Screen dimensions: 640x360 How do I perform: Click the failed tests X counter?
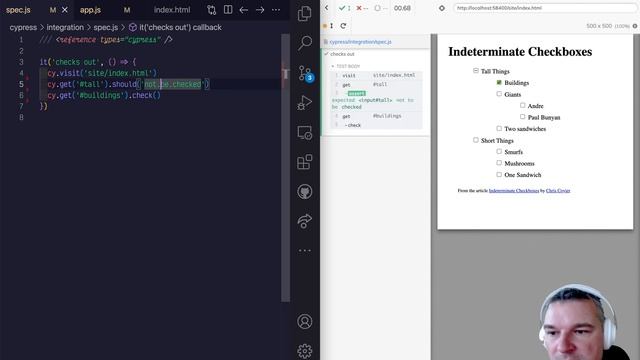pos(362,8)
